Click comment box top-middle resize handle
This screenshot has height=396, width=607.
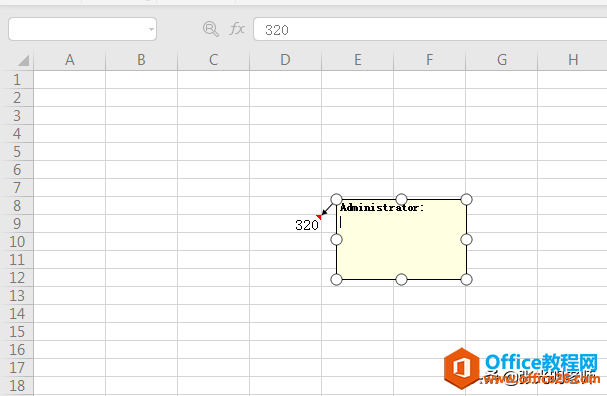[x=401, y=199]
